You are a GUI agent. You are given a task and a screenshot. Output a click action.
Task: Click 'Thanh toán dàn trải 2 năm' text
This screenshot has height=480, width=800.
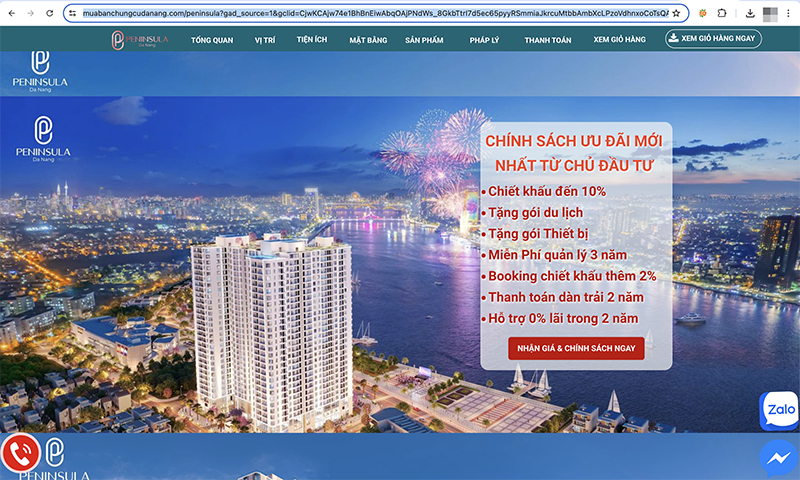(566, 297)
